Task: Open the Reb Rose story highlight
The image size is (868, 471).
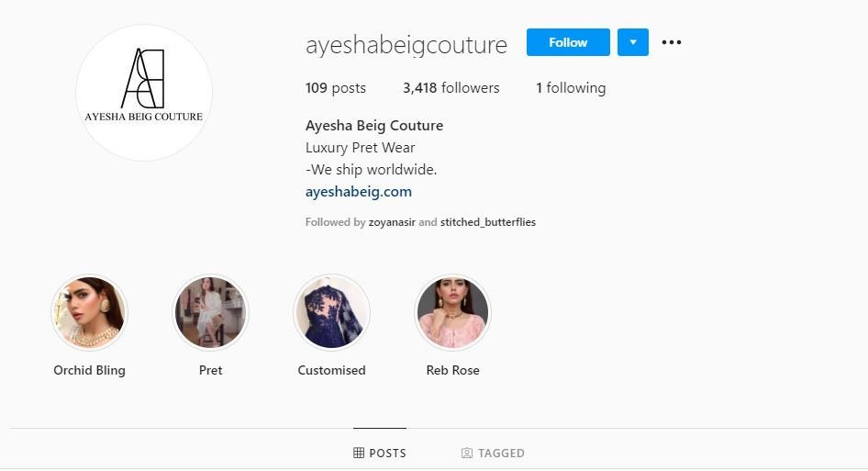Action: [453, 313]
